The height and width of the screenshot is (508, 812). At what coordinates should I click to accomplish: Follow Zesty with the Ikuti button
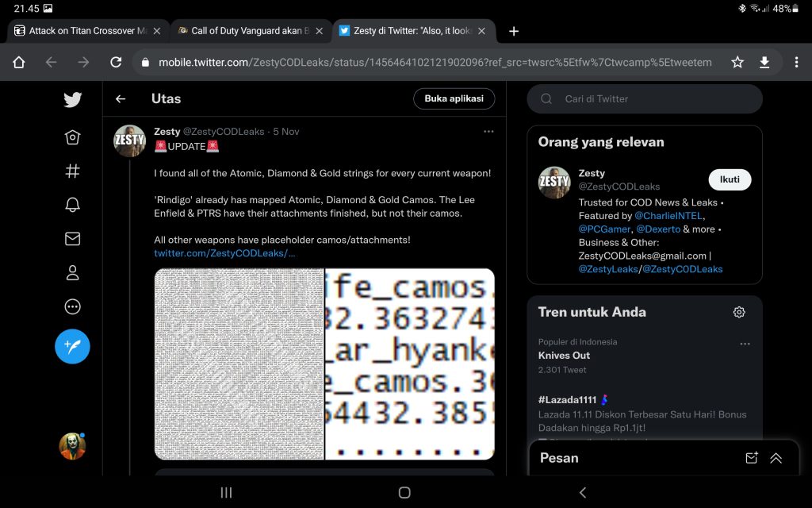[730, 179]
